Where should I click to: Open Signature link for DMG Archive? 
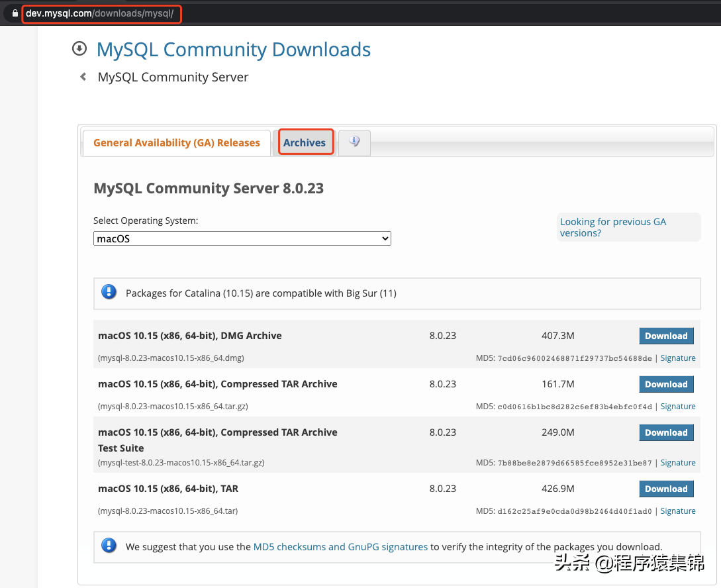[678, 358]
